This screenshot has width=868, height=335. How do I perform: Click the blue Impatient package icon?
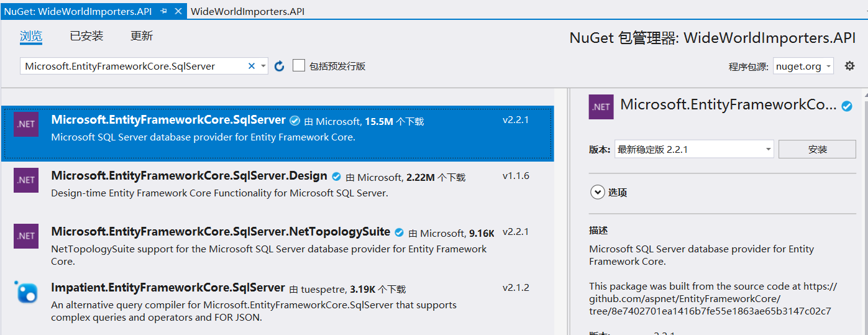26,292
